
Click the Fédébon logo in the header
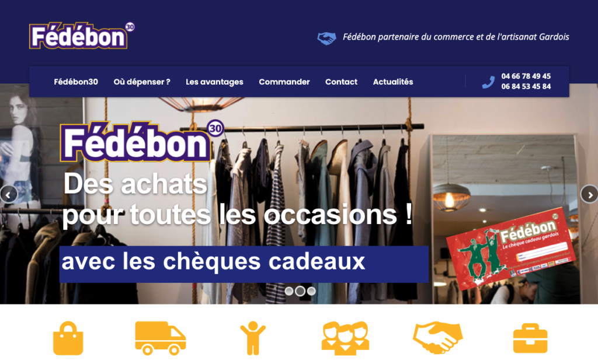pos(82,36)
